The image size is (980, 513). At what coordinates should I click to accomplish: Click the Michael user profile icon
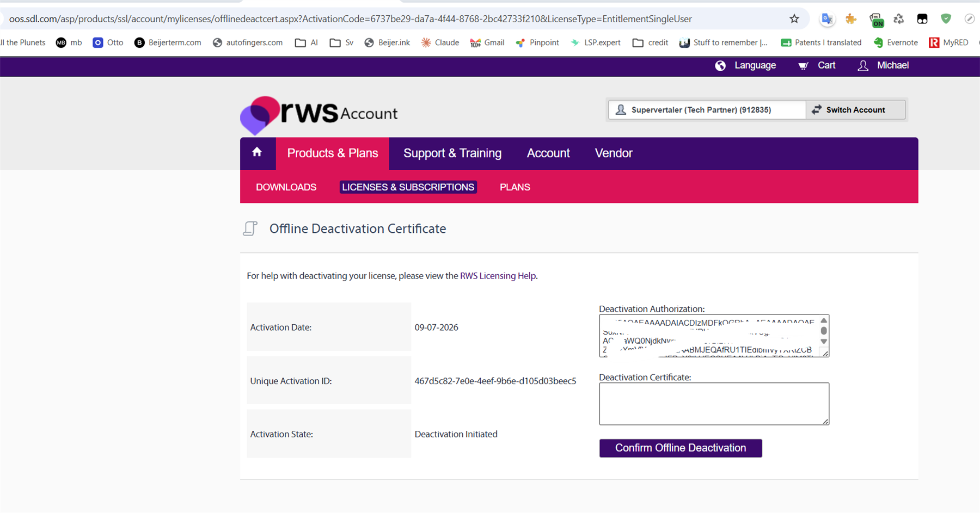[x=863, y=66]
